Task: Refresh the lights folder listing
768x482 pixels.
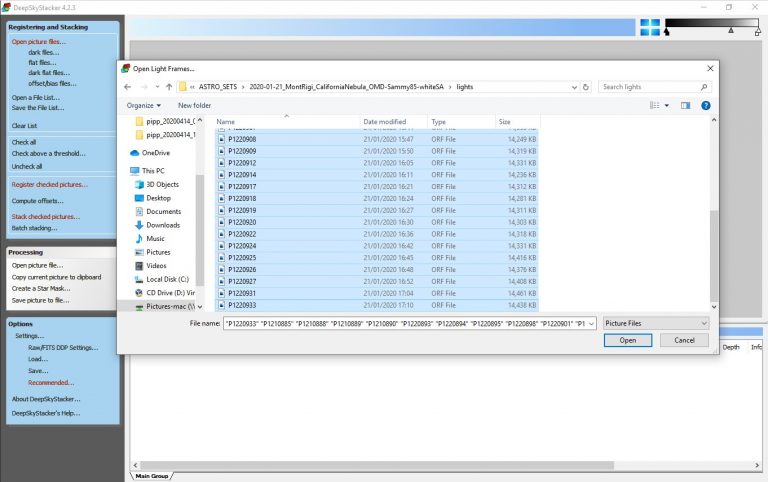Action: coord(587,87)
